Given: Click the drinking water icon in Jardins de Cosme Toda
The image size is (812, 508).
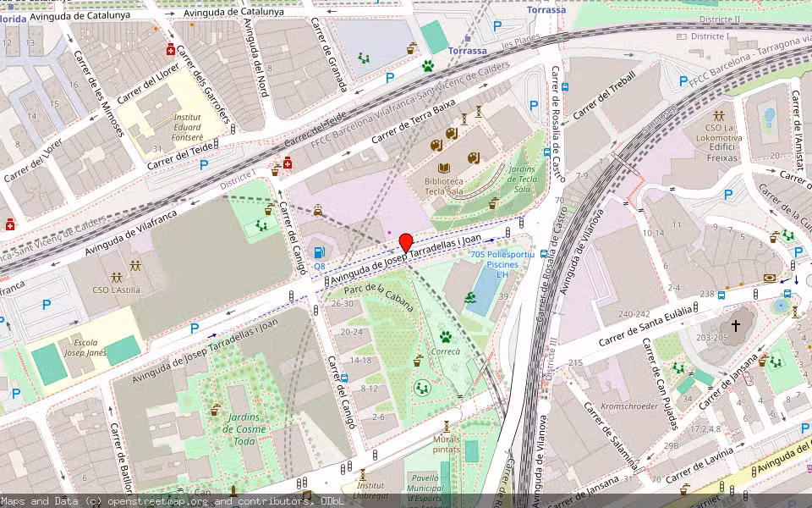Looking at the screenshot, I should 216,410.
